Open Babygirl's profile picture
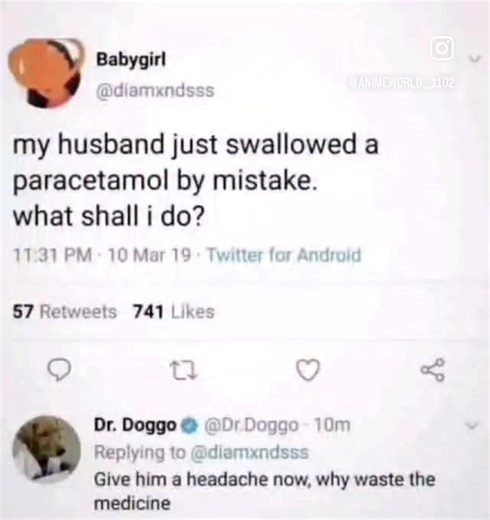 (x=46, y=74)
